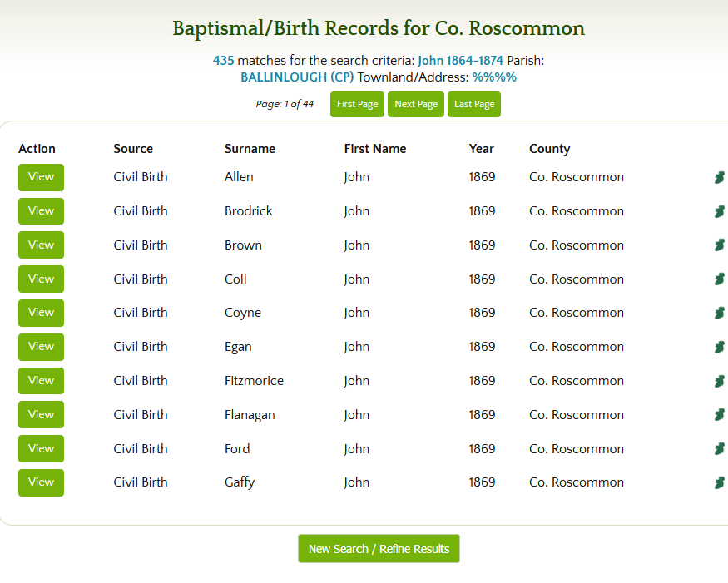Click the %%%% townland criteria link
728x583 pixels.
[494, 77]
